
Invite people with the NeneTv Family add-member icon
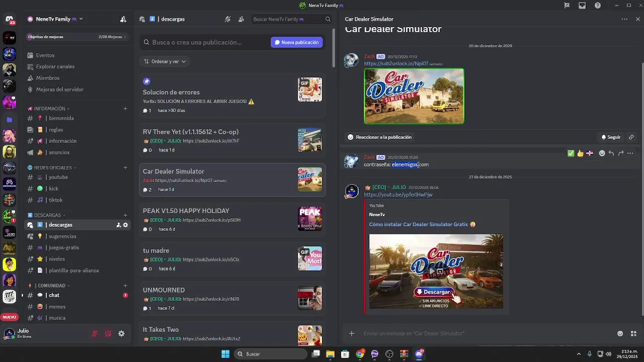point(123,19)
